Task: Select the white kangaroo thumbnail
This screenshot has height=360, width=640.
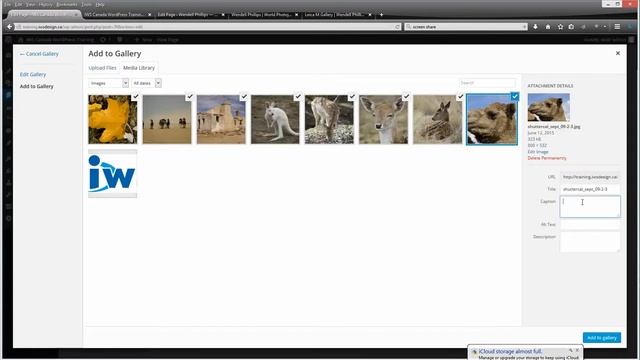Action: pos(275,119)
